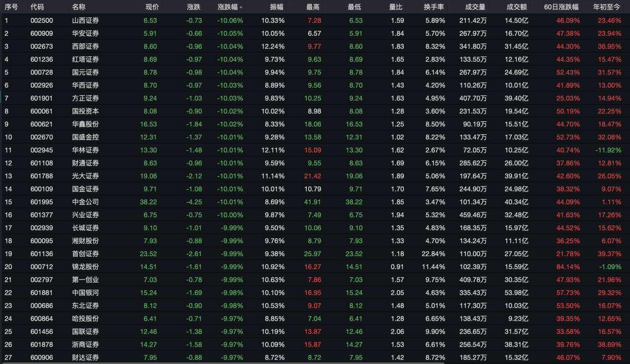The image size is (630, 364).
Task: Open 财通证券 stock entry
Action: (86, 163)
